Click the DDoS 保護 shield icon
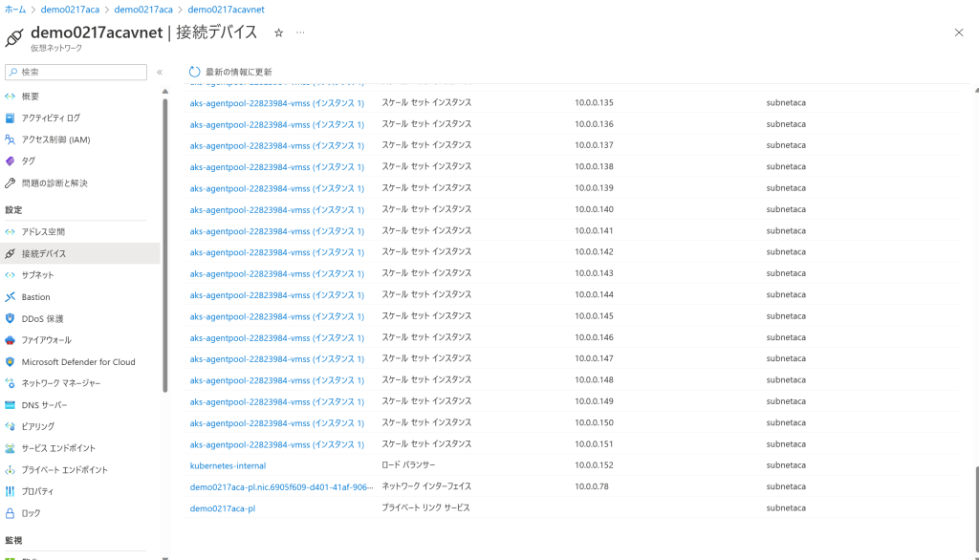Viewport: 979px width, 560px height. pos(10,318)
